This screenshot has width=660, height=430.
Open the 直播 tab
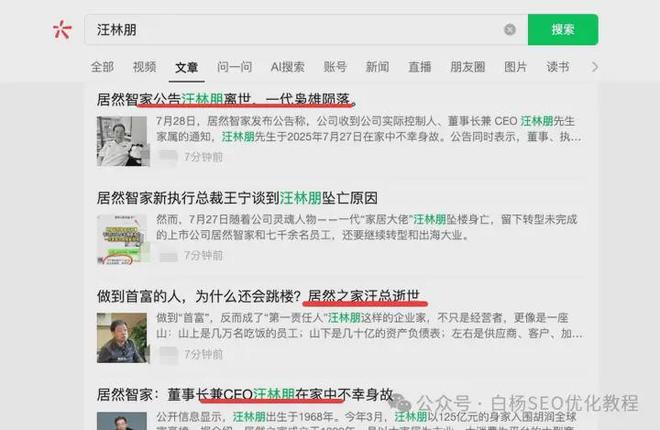[419, 67]
